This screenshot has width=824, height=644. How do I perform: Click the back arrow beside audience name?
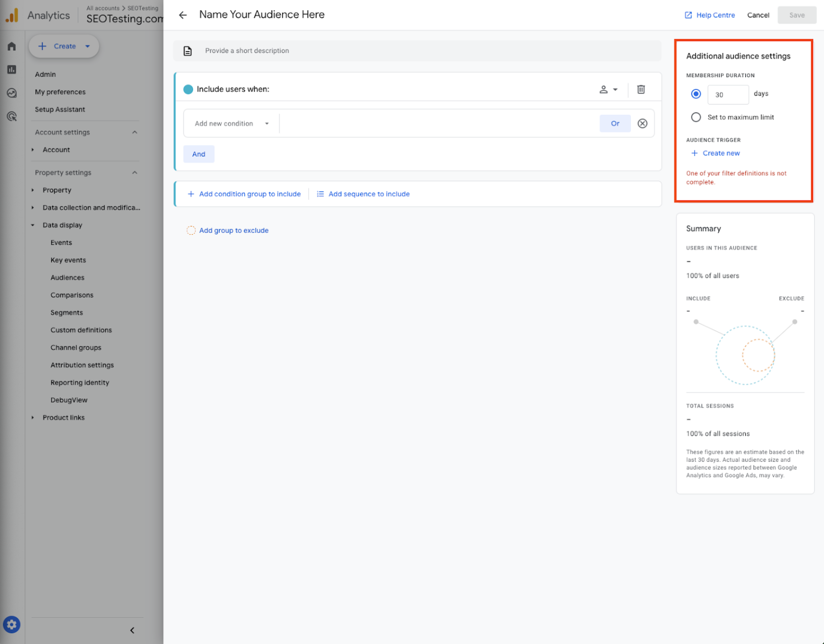(x=183, y=15)
